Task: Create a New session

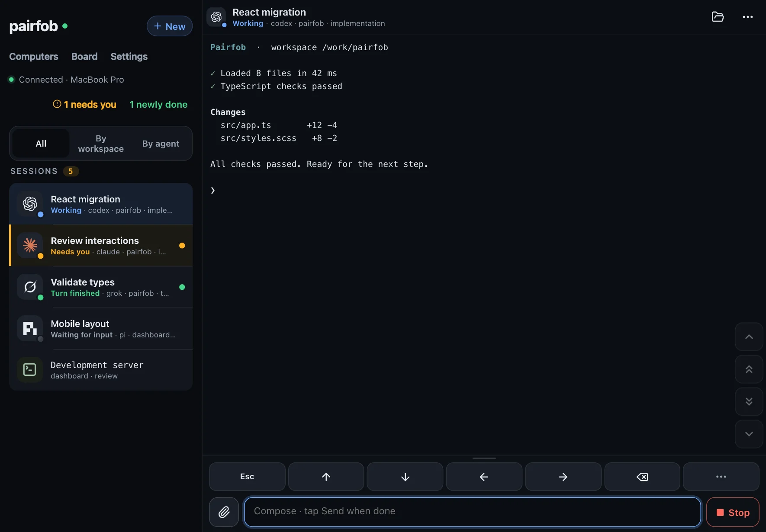Action: point(170,26)
